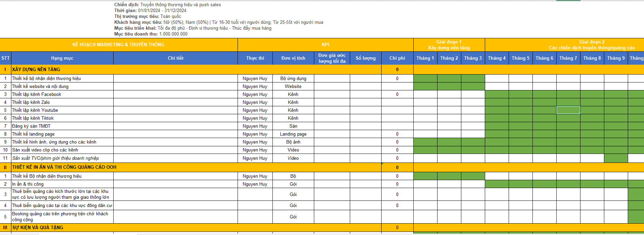This screenshot has height=235, width=644.
Task: Select 'Đăng ký sàn TMĐT' cell
Action: 31,126
